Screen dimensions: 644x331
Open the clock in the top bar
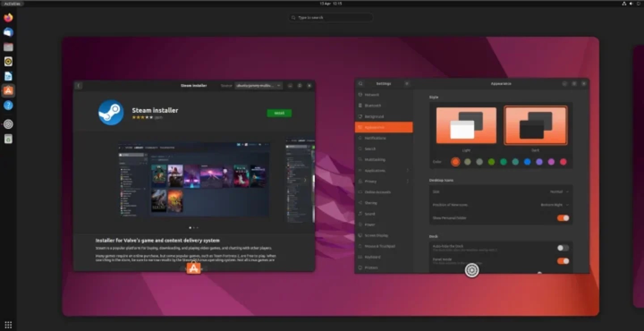pyautogui.click(x=330, y=3)
